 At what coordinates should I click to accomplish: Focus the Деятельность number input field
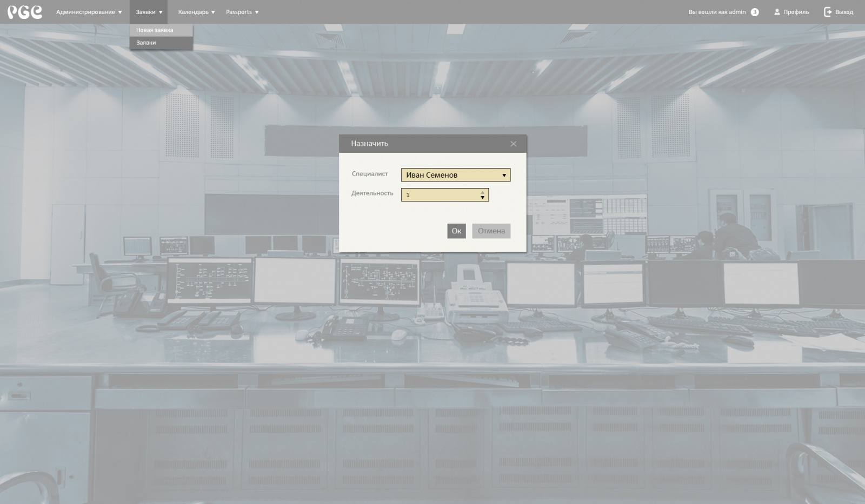(445, 194)
